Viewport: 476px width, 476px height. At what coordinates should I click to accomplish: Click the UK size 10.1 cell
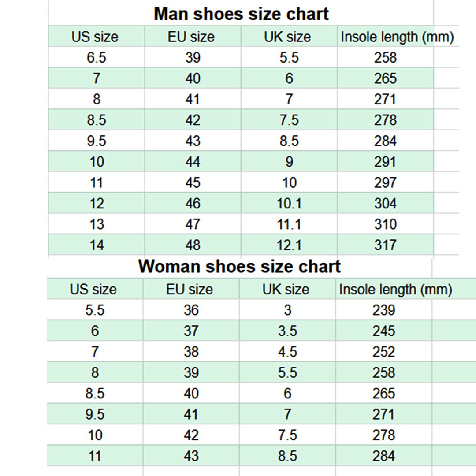289,204
